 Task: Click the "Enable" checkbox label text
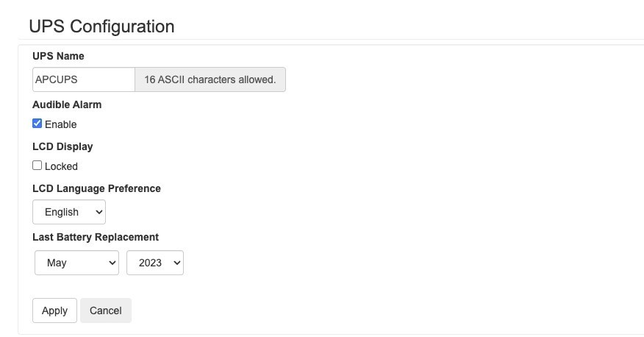(x=60, y=124)
